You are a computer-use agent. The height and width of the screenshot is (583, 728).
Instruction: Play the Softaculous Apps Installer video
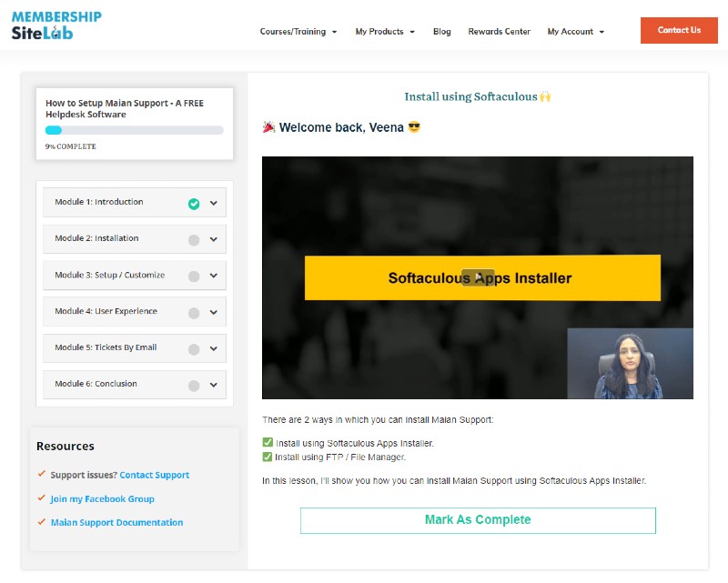coord(478,277)
